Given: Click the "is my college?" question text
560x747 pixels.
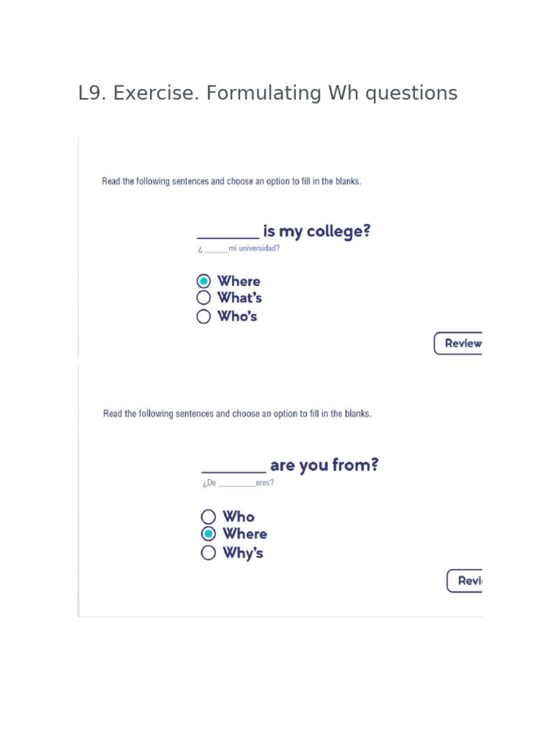Looking at the screenshot, I should click(316, 231).
